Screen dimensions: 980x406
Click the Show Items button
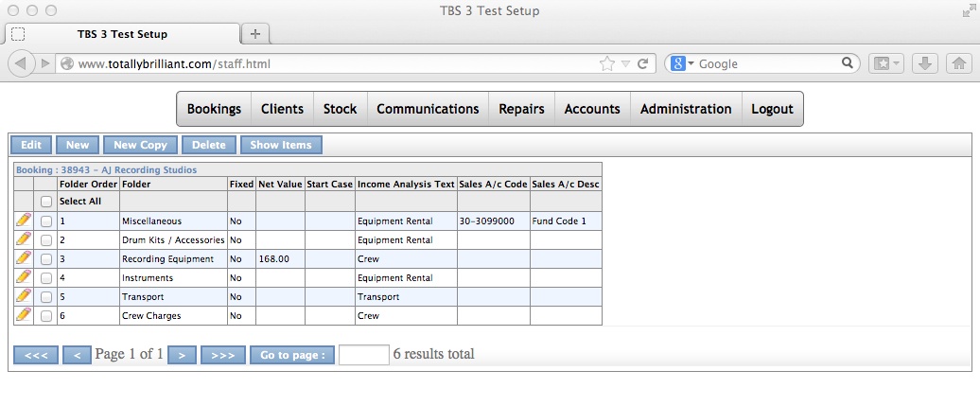281,145
